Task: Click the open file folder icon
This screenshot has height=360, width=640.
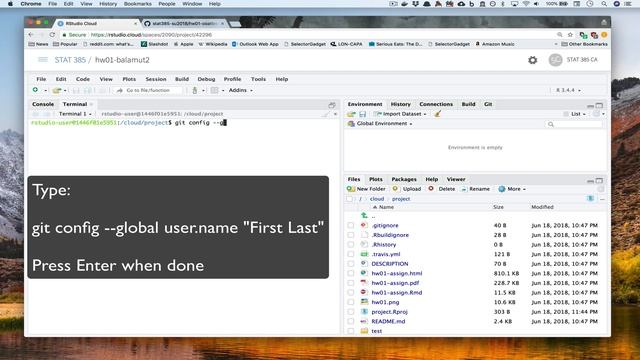Action: pyautogui.click(x=56, y=90)
